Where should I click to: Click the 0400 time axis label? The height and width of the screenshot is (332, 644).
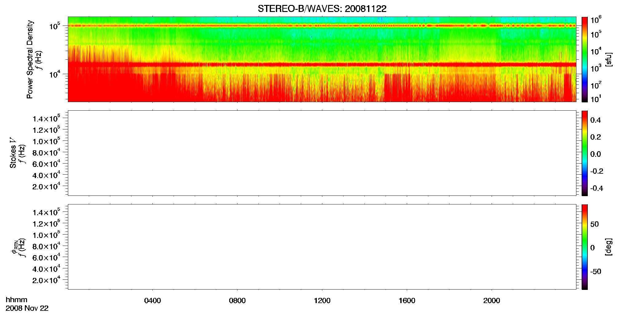tap(152, 301)
